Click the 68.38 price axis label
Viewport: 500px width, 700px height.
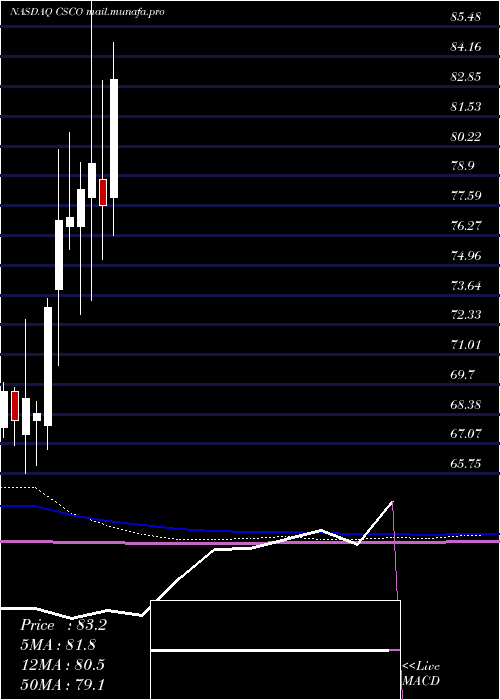pos(466,405)
